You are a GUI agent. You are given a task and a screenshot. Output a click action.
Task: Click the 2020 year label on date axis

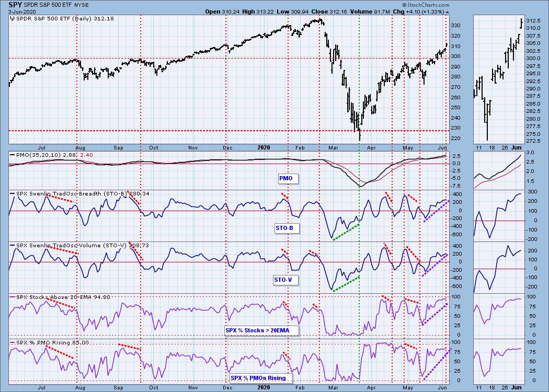[264, 147]
